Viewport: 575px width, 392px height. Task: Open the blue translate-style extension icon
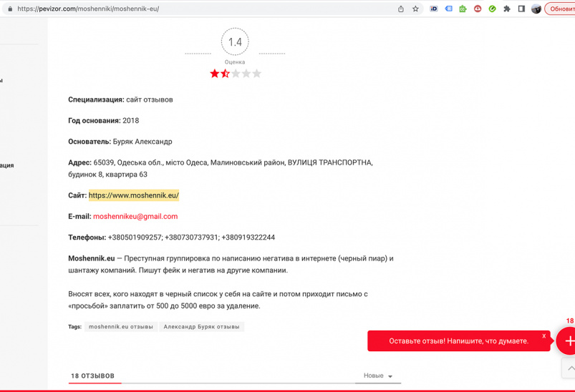pos(448,9)
